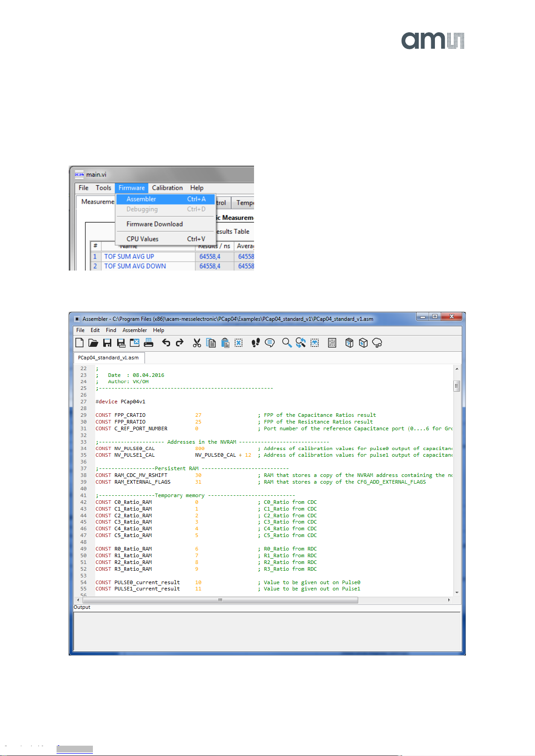Screen dimensions: 535x756
Task: Click the find and replace icon
Action: pos(301,343)
